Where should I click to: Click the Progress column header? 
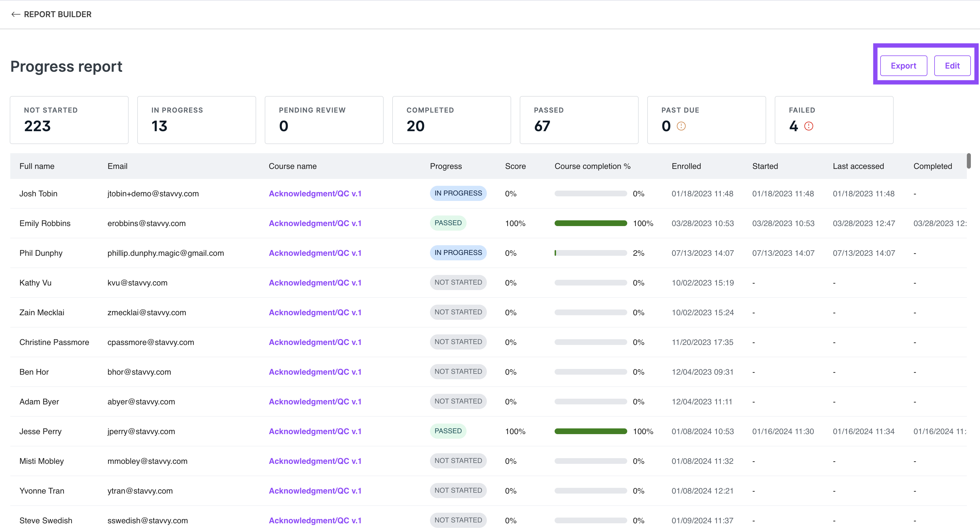[446, 166]
